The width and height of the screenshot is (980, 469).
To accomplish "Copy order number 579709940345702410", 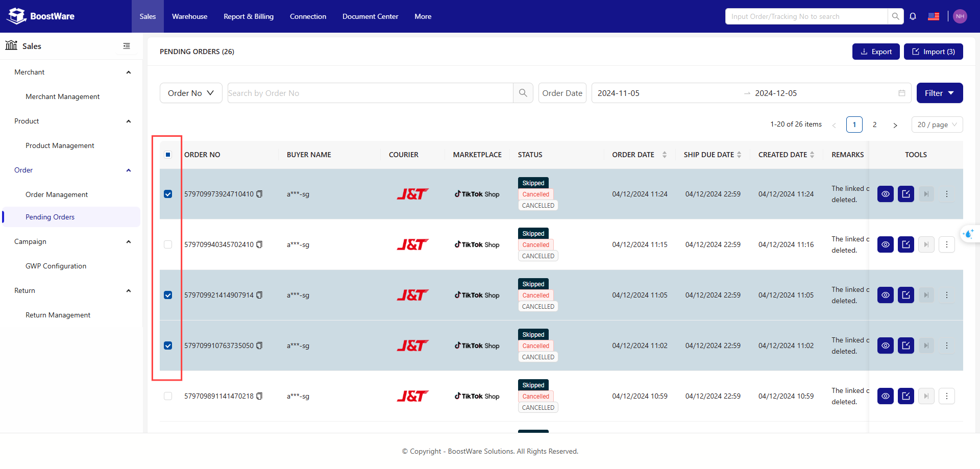I will [259, 244].
